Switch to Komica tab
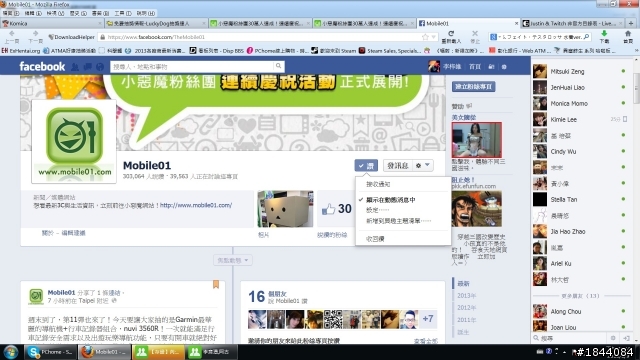This screenshot has height=360, width=640. click(51, 23)
